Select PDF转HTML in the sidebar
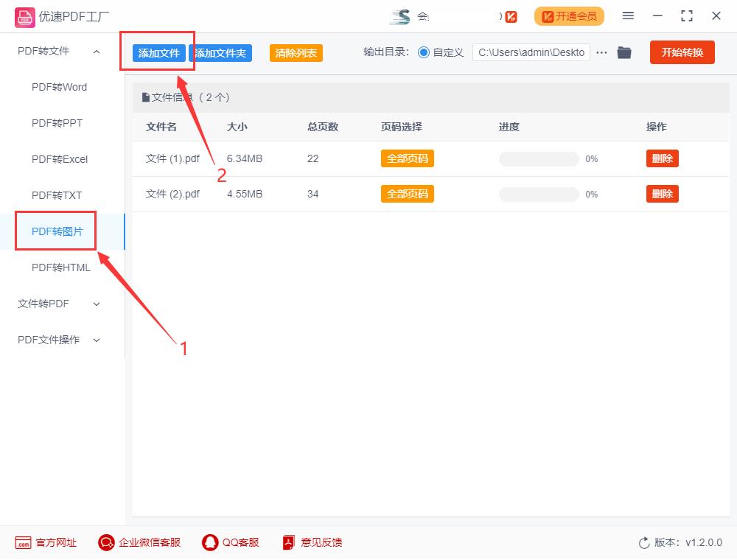737x560 pixels. (60, 267)
